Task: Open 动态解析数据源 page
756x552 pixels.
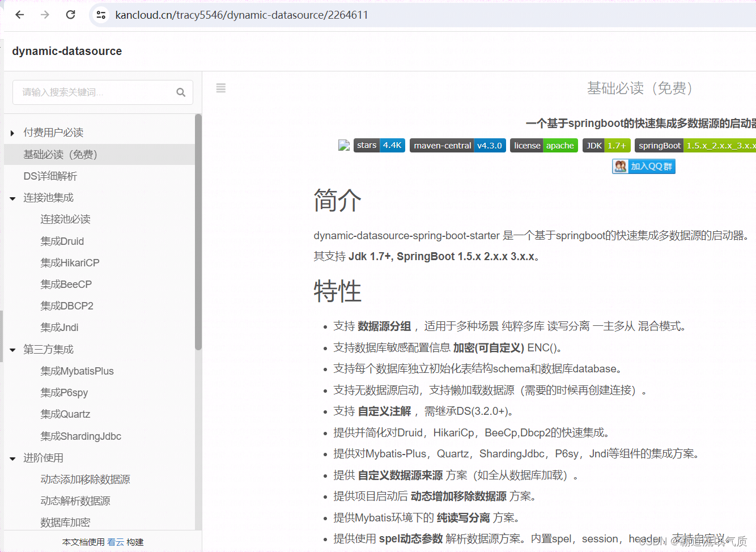Action: click(75, 501)
